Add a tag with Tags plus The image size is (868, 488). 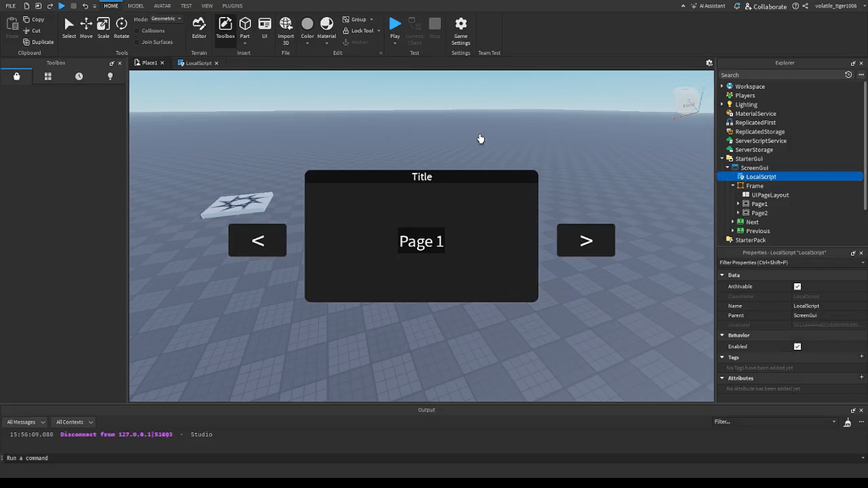click(861, 357)
